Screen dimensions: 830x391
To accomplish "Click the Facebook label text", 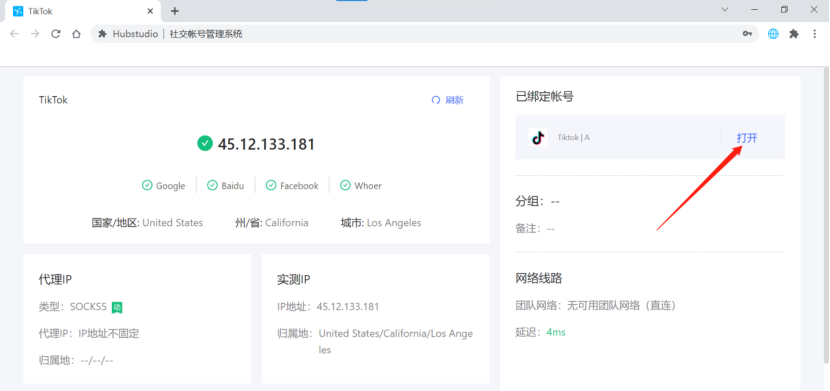I will point(299,186).
